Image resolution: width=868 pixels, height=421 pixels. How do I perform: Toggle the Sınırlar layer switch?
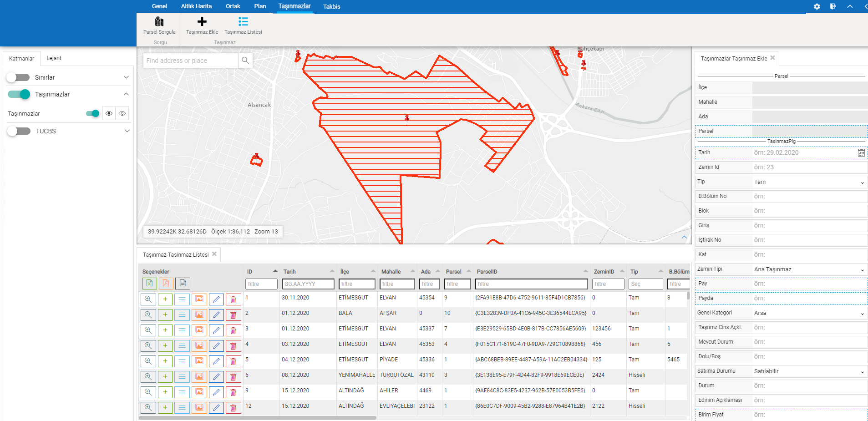[19, 77]
